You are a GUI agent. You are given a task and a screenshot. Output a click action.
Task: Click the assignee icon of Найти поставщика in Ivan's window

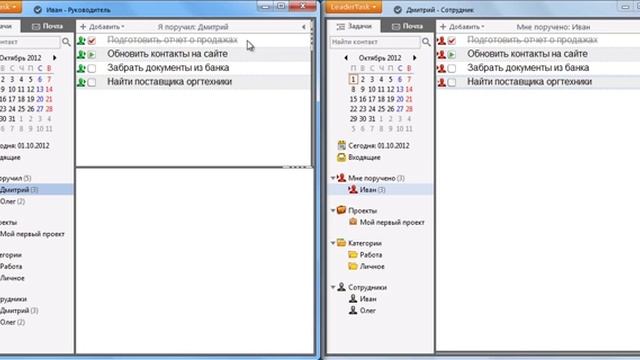point(81,82)
